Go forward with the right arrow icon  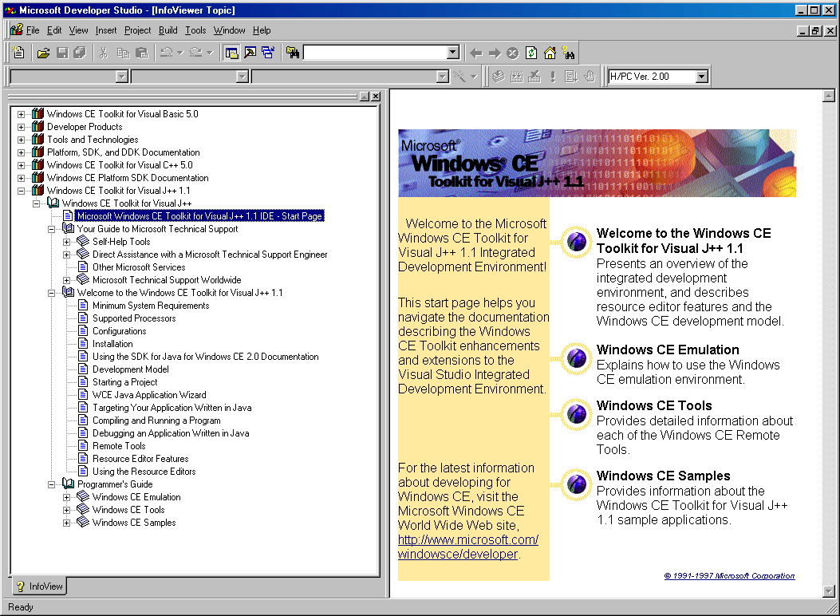coord(495,53)
